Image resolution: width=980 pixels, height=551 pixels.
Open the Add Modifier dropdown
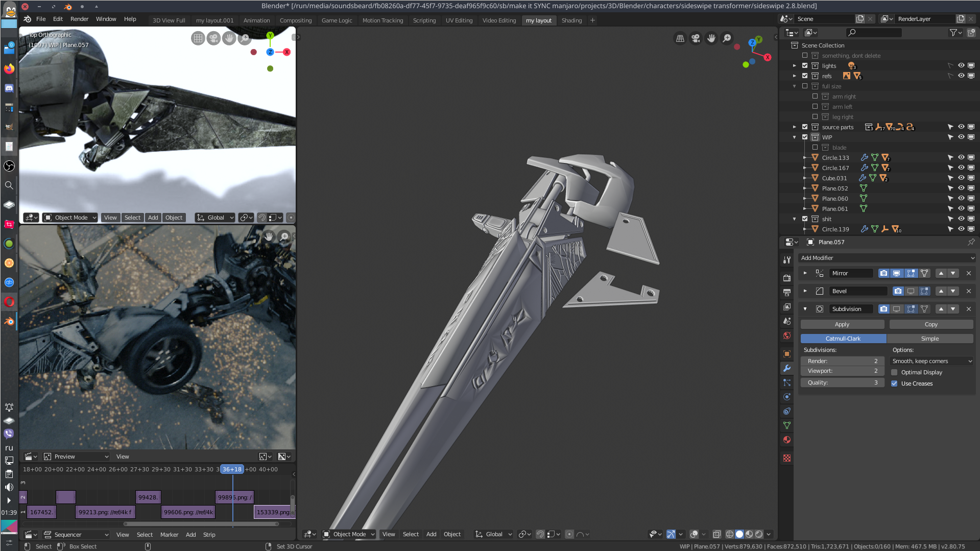(888, 258)
